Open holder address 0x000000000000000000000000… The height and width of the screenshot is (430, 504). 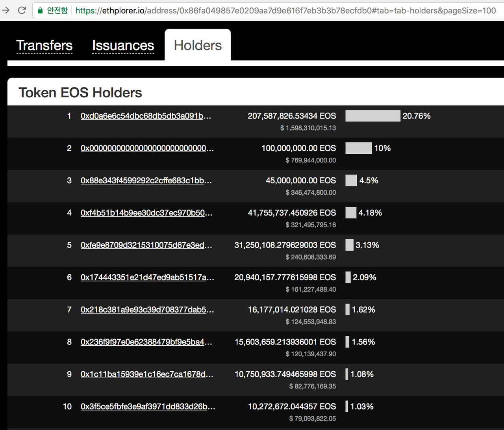pyautogui.click(x=147, y=148)
